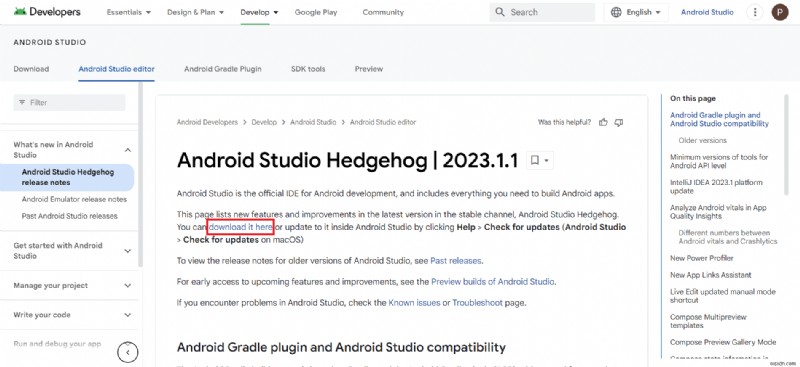Image resolution: width=800 pixels, height=367 pixels.
Task: Open the bookmark dropdown arrow
Action: [546, 161]
